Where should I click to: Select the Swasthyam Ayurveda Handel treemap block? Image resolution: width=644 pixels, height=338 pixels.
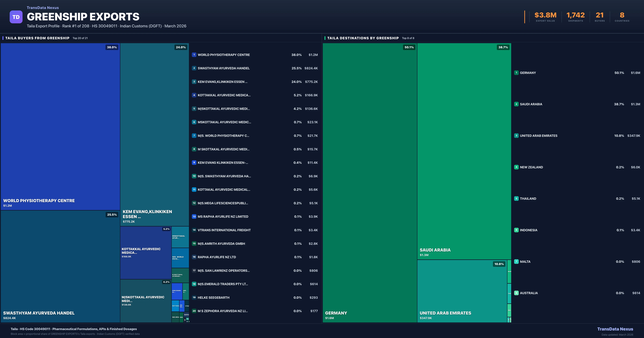point(60,266)
